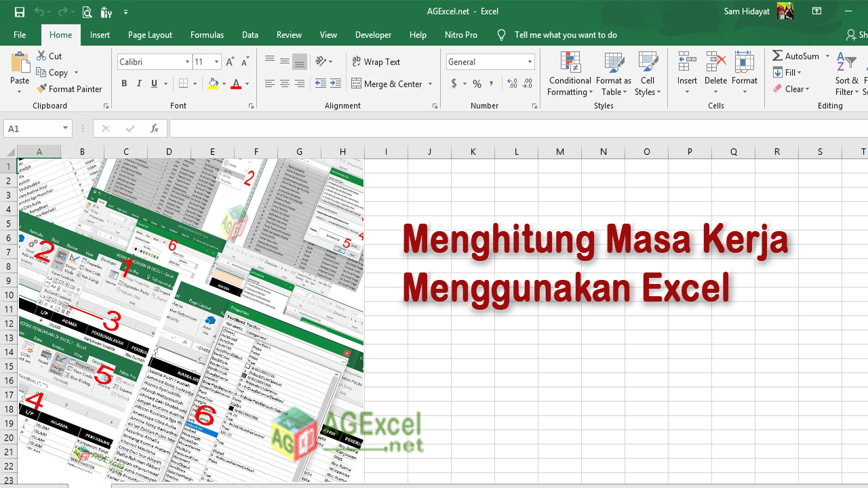Apply red Font Color
Viewport: 868px width, 488px height.
(235, 84)
